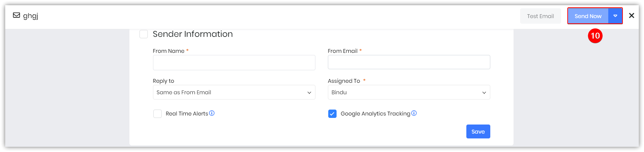The width and height of the screenshot is (644, 152).
Task: Click the Test Email button
Action: 541,16
